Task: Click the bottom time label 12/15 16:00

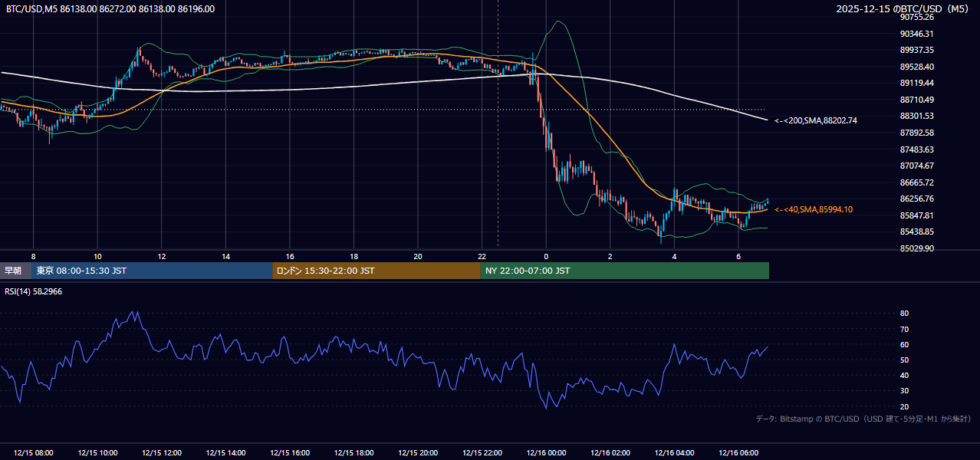Action: click(290, 453)
